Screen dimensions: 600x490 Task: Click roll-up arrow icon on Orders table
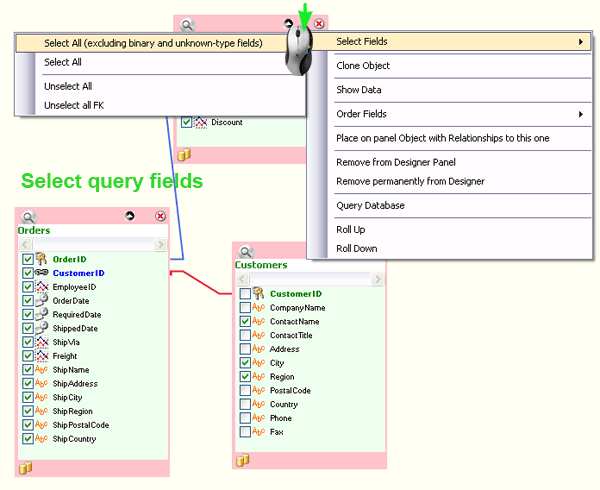point(130,216)
